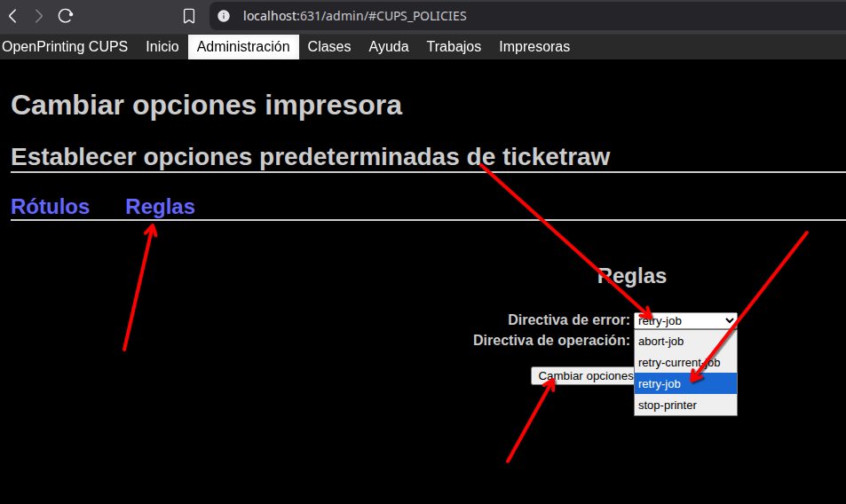
Task: Jump to the Reglas section link
Action: click(x=160, y=207)
